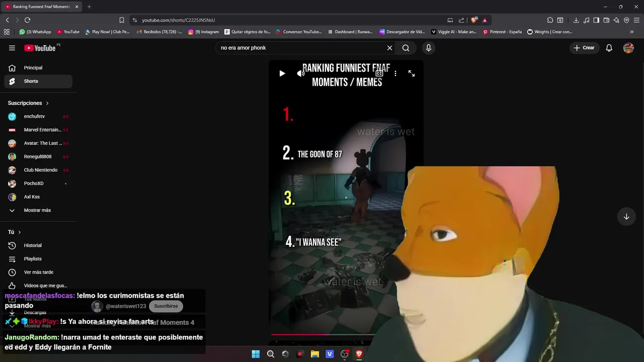Subscribe to @wateriswet123
The height and width of the screenshot is (362, 644).
point(166,306)
